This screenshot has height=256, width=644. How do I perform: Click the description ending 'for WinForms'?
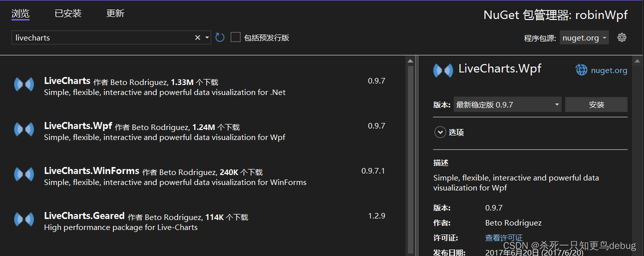(x=175, y=182)
